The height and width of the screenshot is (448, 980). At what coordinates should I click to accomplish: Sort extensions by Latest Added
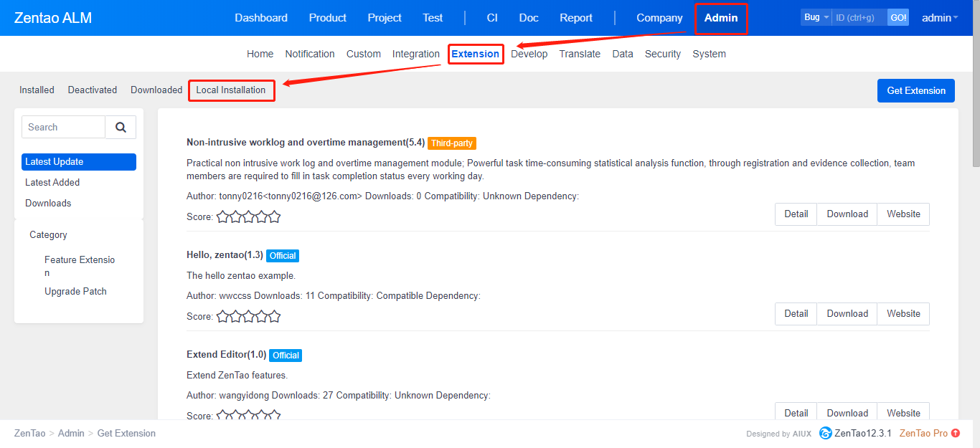click(52, 183)
